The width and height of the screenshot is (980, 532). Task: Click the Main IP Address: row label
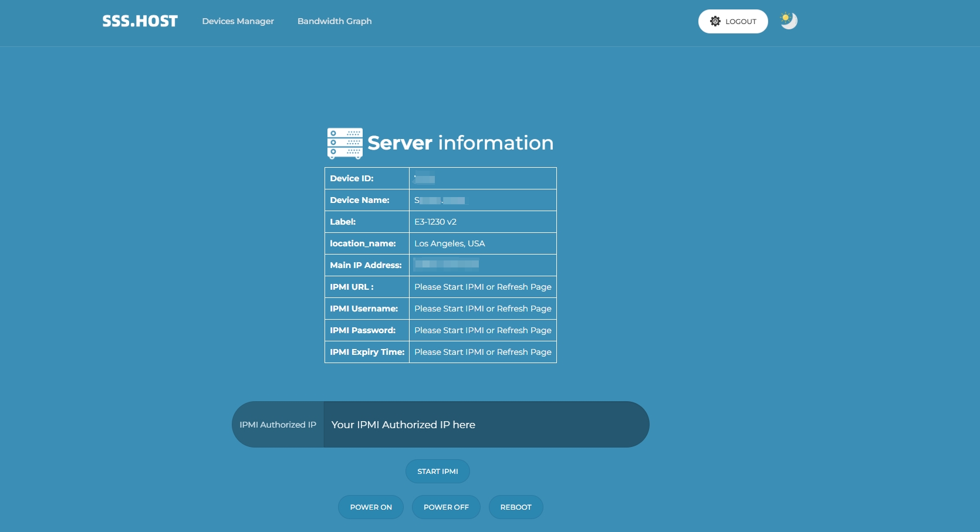(366, 265)
